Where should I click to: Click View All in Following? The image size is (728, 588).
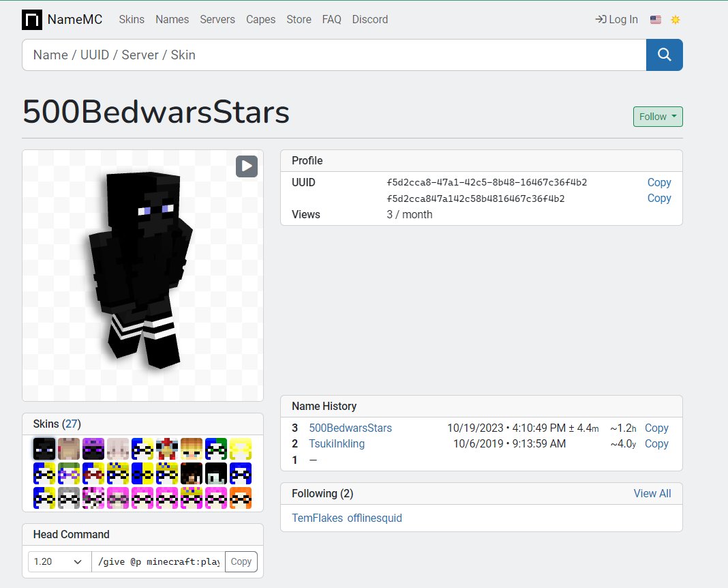[652, 493]
